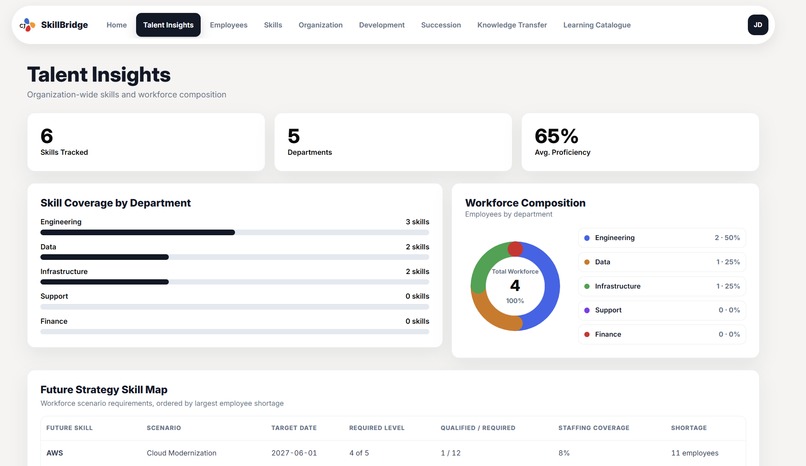Click the "4 of 5" required level cell
Image resolution: width=806 pixels, height=466 pixels.
coord(359,453)
